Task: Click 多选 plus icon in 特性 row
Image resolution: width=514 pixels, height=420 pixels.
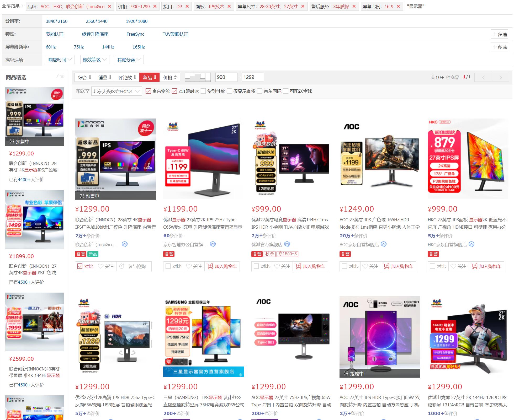Action: (495, 34)
